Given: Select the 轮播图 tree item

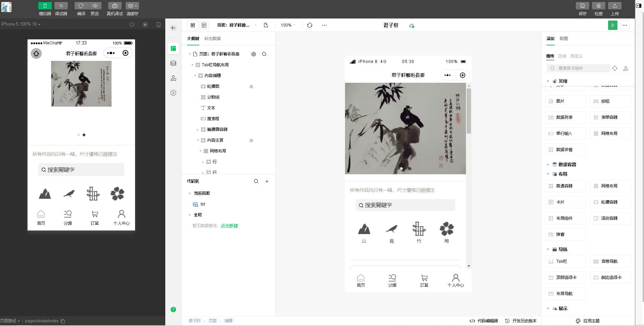Looking at the screenshot, I should pos(213,86).
